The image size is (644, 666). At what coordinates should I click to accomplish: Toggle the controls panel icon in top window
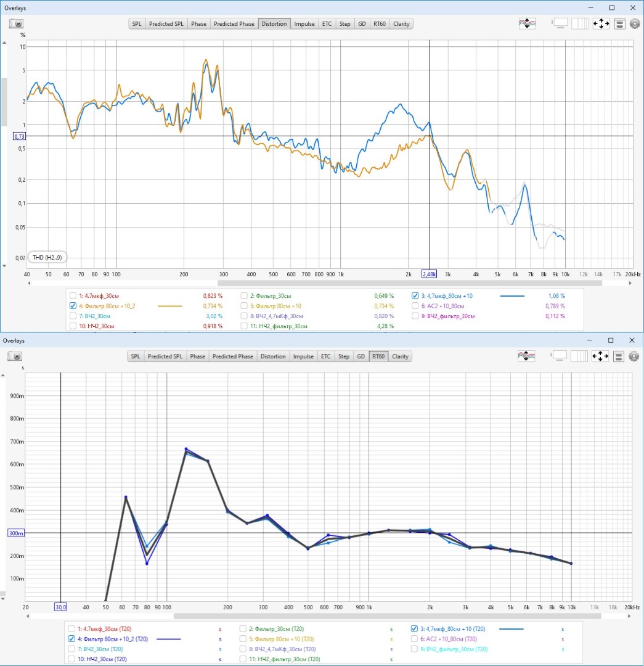[x=619, y=23]
